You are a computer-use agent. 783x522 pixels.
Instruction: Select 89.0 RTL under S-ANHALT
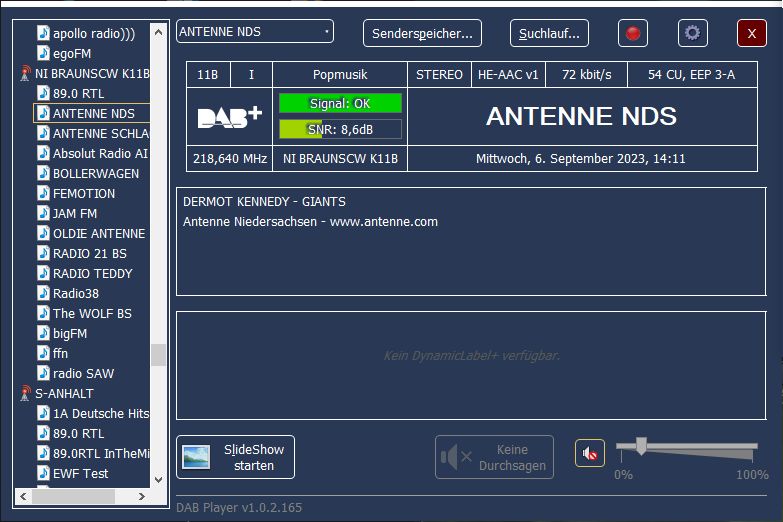[x=78, y=433]
